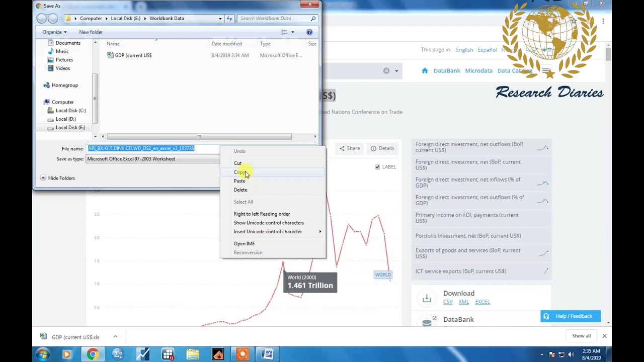This screenshot has width=644, height=362.
Task: Click the navigation pane vertical scrollbar
Action: [95, 98]
